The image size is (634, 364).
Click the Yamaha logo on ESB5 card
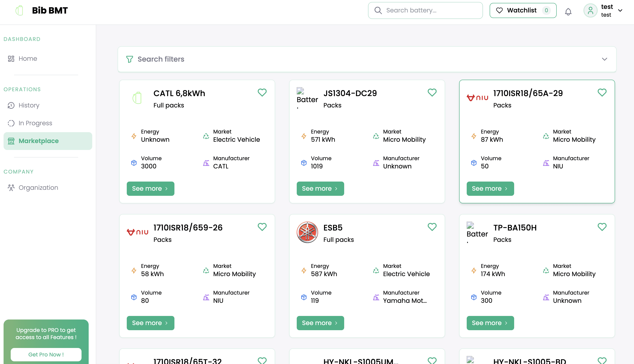click(307, 232)
